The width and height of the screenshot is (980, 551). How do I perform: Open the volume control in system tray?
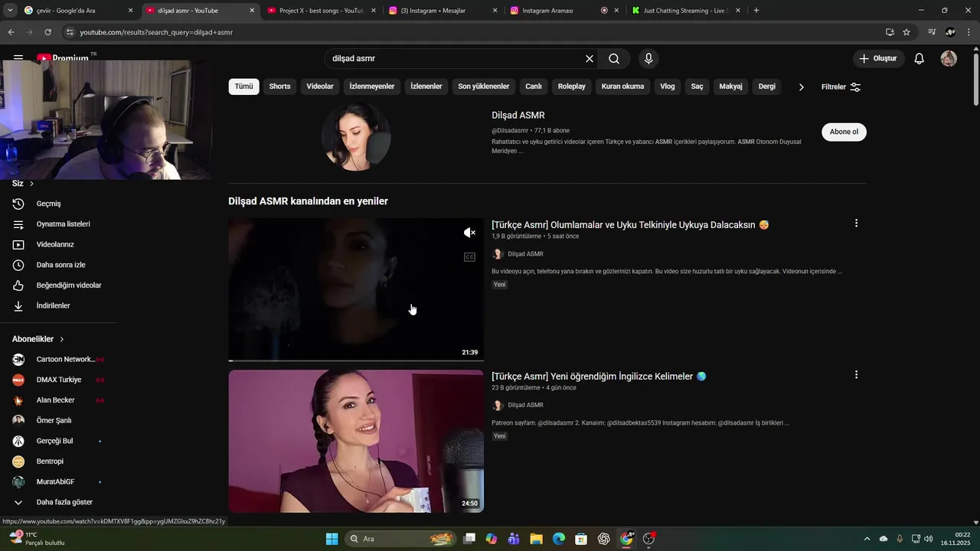(929, 539)
